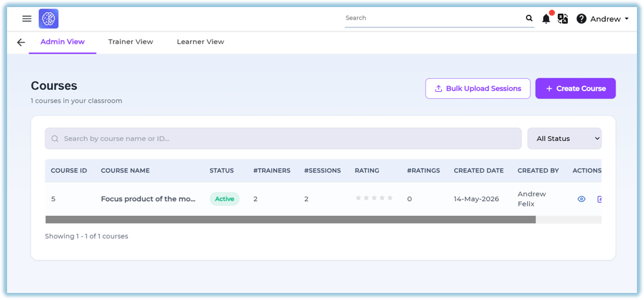
Task: View course 5 with the eye icon
Action: [x=581, y=199]
